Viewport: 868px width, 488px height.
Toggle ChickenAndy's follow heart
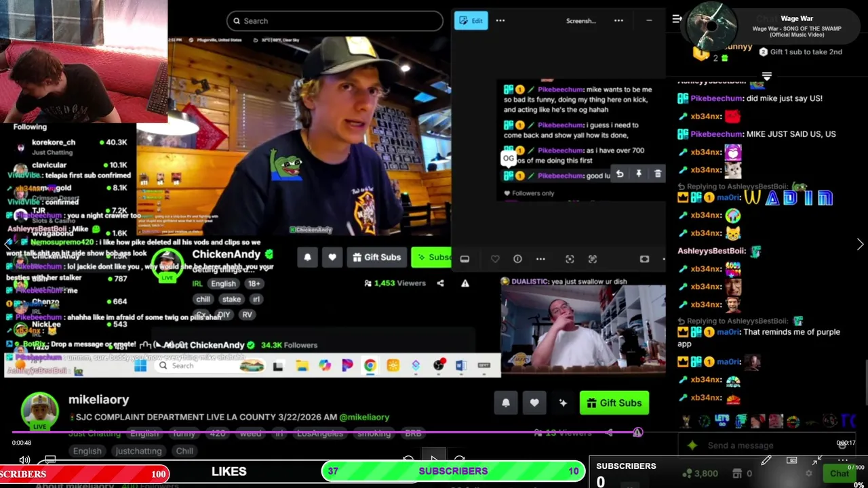pyautogui.click(x=332, y=258)
